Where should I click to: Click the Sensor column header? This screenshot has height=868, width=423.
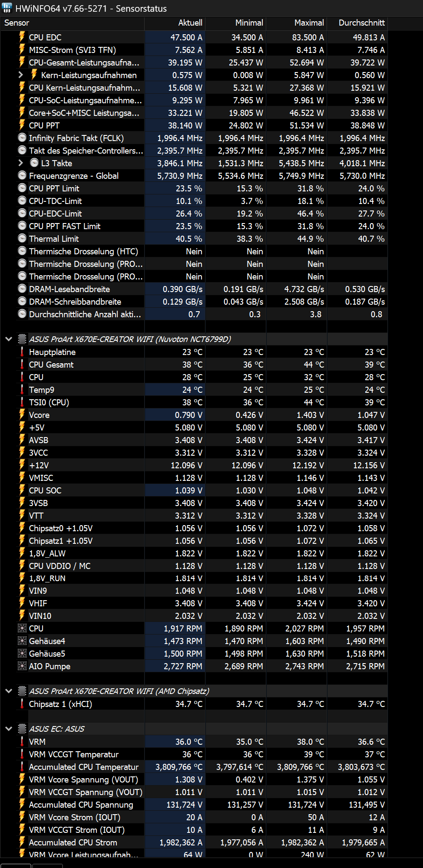[x=72, y=23]
